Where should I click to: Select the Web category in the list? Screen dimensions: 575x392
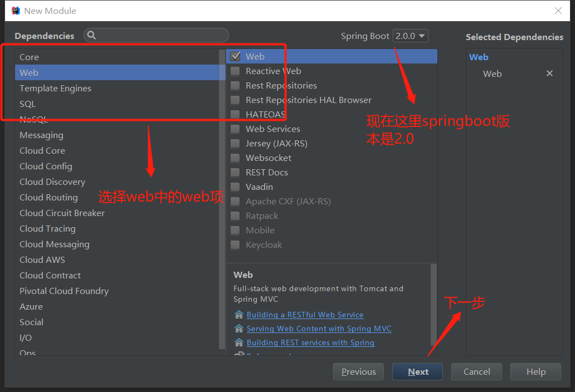click(116, 72)
